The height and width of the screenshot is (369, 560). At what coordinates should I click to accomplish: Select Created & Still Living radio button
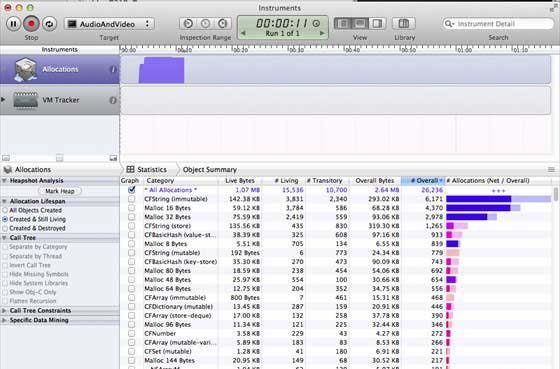coord(5,219)
